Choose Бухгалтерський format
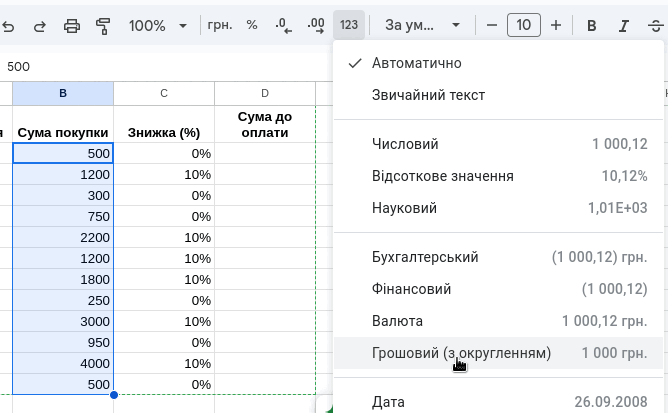 point(498,257)
